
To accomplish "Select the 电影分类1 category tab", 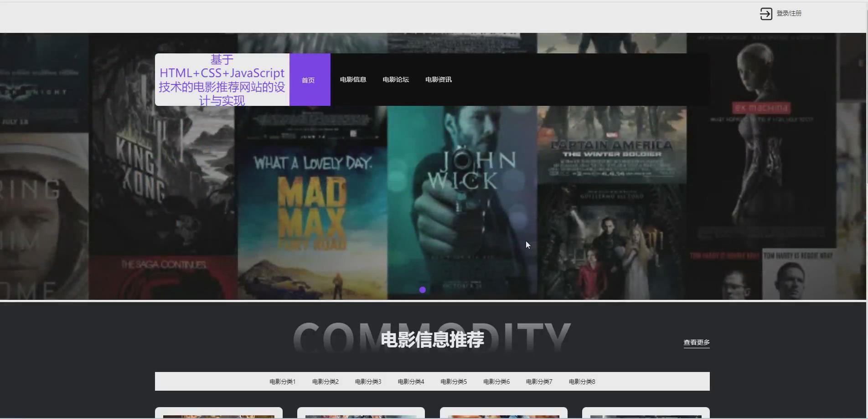I will tap(283, 382).
